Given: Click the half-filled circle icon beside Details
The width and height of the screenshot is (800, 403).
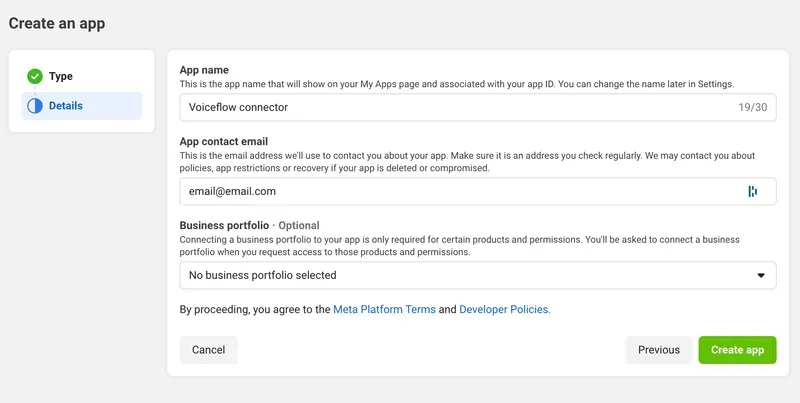Looking at the screenshot, I should click(x=35, y=106).
